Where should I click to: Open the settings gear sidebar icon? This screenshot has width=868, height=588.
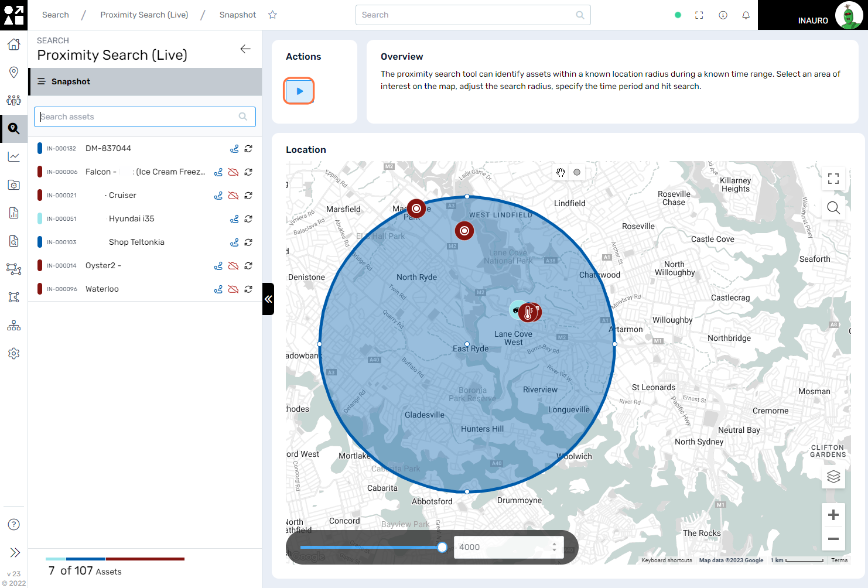point(13,354)
